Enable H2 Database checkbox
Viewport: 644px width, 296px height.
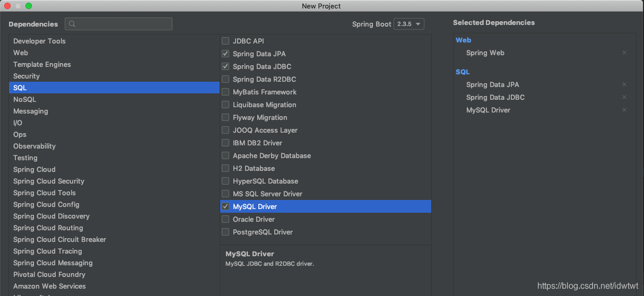[x=225, y=168]
